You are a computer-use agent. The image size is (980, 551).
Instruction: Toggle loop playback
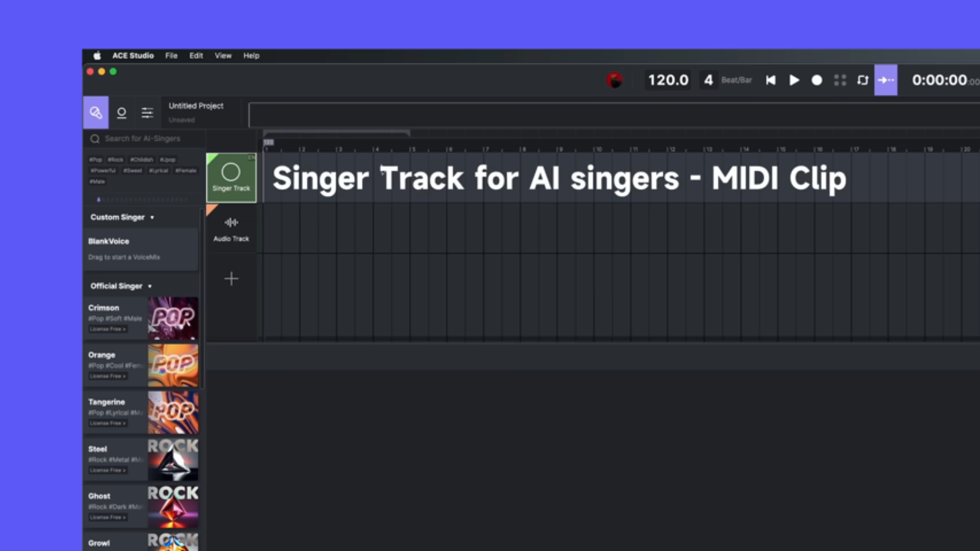coord(862,80)
